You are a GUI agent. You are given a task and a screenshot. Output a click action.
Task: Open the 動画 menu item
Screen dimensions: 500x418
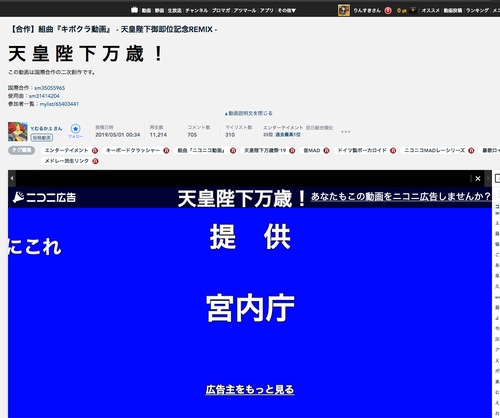[x=146, y=11]
